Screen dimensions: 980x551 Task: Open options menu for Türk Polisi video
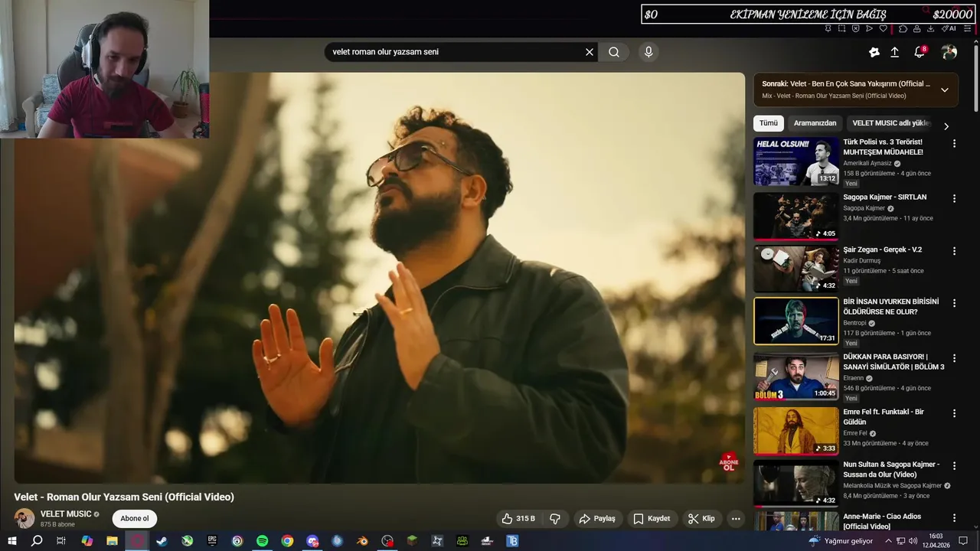[954, 143]
